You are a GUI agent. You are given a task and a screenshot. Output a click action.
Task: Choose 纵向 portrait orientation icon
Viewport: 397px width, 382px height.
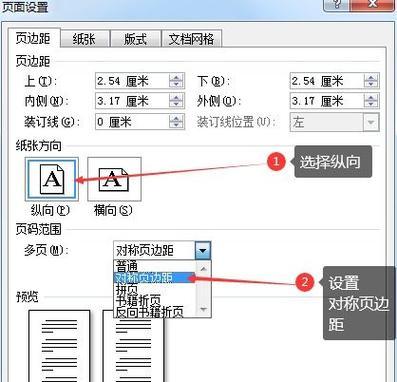[x=52, y=179]
